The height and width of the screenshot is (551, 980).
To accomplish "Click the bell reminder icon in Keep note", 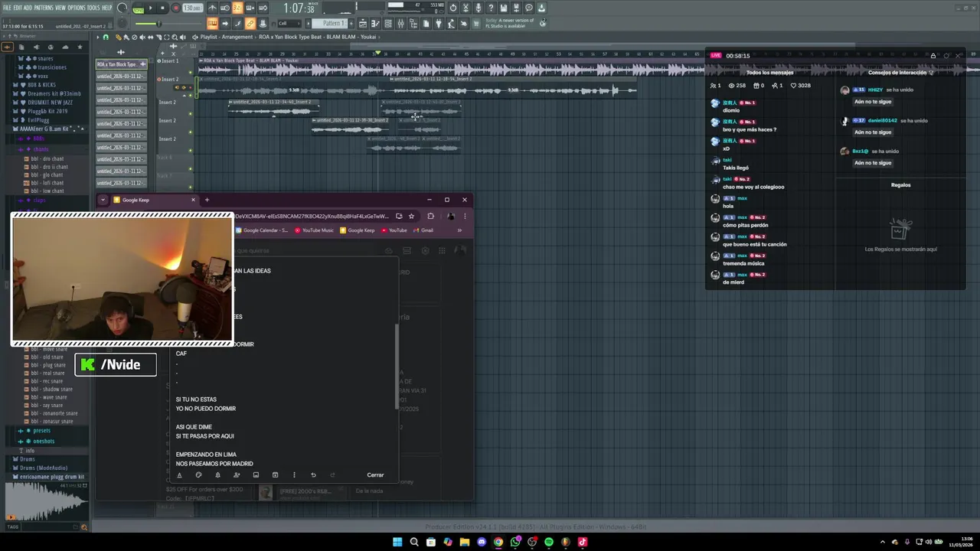I will [217, 474].
